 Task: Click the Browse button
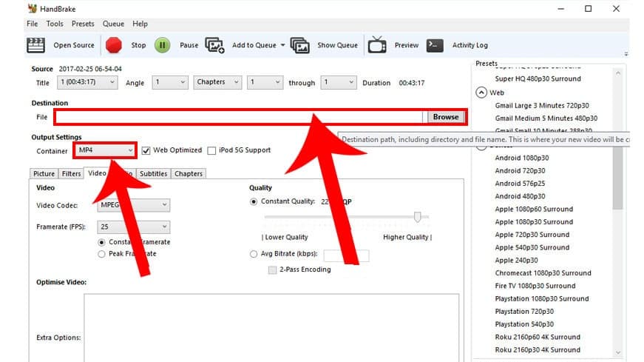tap(446, 117)
